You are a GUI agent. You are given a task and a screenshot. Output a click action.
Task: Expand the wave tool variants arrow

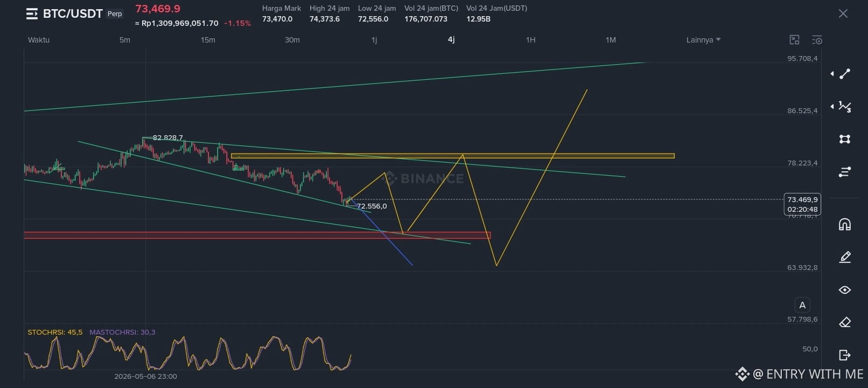[x=832, y=107]
